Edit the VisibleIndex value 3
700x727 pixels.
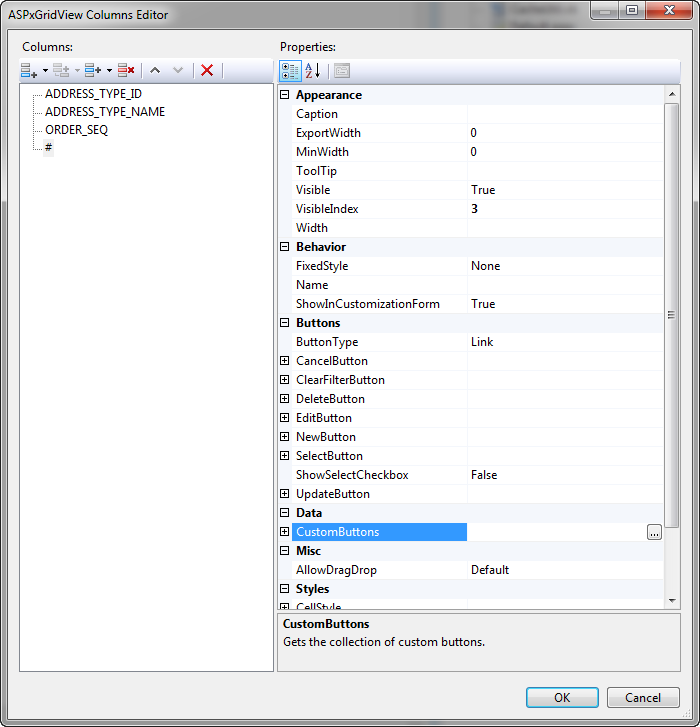click(x=565, y=209)
